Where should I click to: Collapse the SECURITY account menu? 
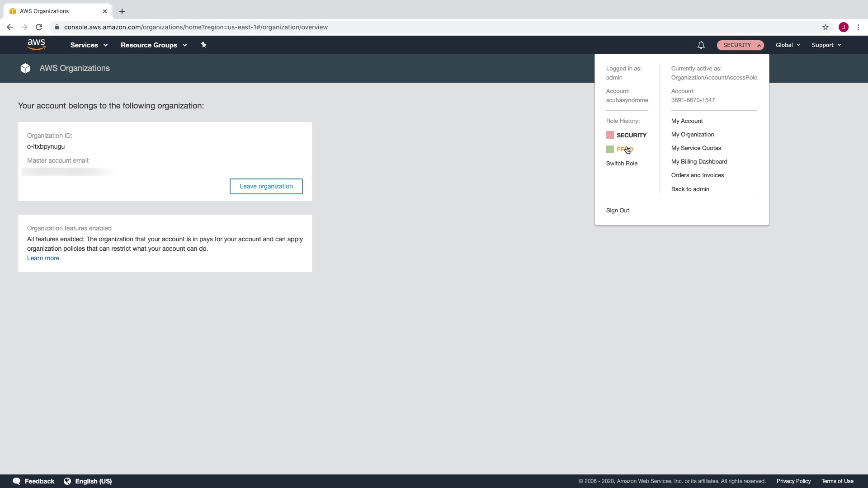(x=740, y=45)
